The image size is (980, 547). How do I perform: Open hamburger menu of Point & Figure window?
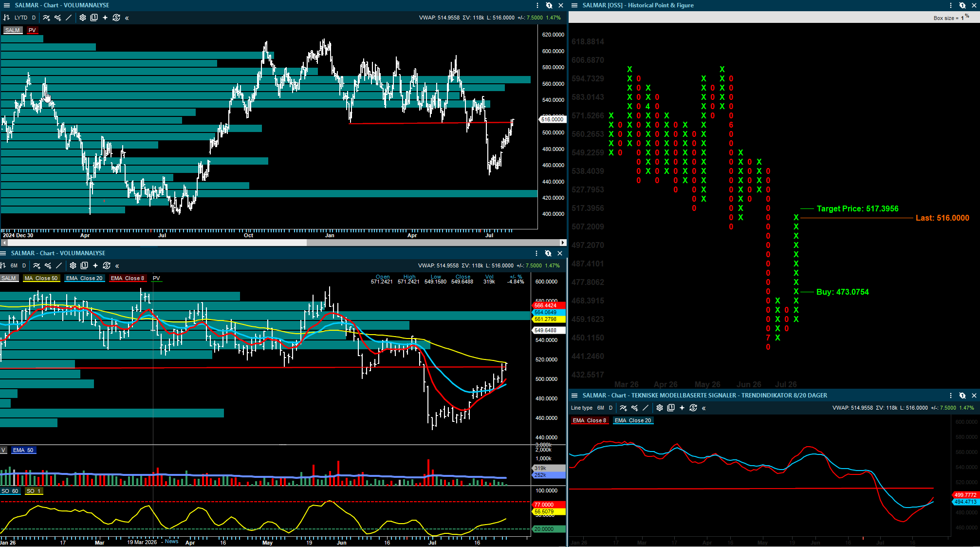(574, 5)
